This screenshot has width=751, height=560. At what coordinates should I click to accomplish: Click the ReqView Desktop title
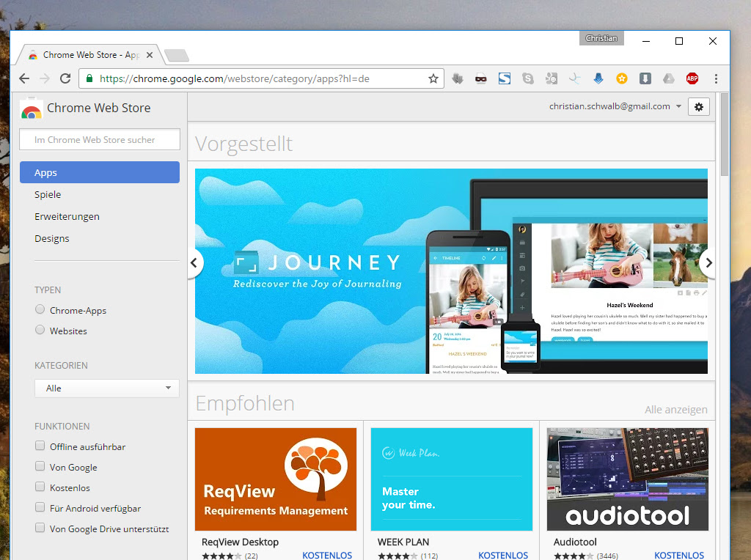240,542
